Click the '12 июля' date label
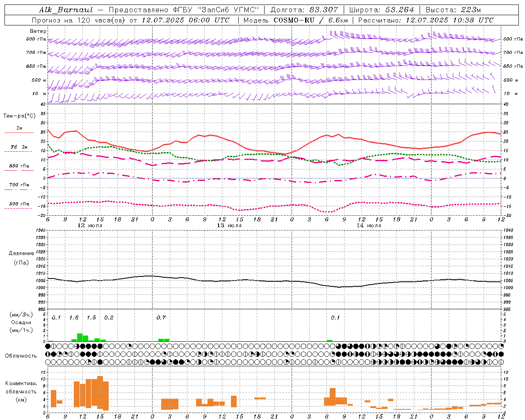 pyautogui.click(x=90, y=226)
